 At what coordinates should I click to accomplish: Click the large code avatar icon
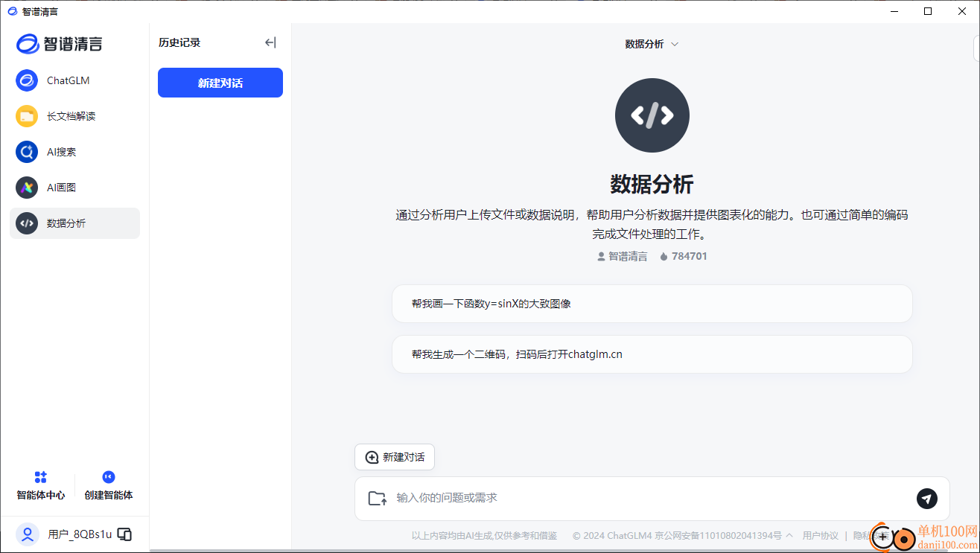[652, 115]
